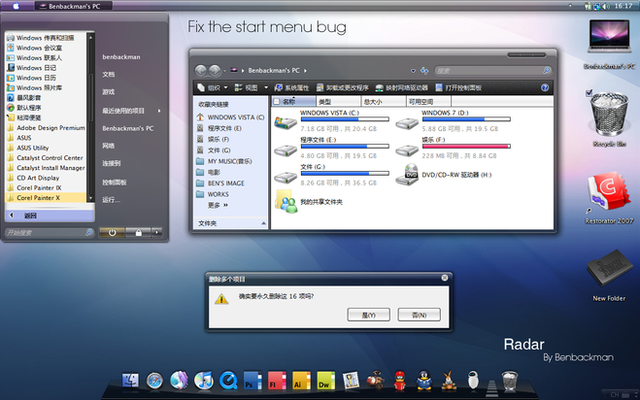Click the 开始搜索 start menu search field

(x=49, y=233)
